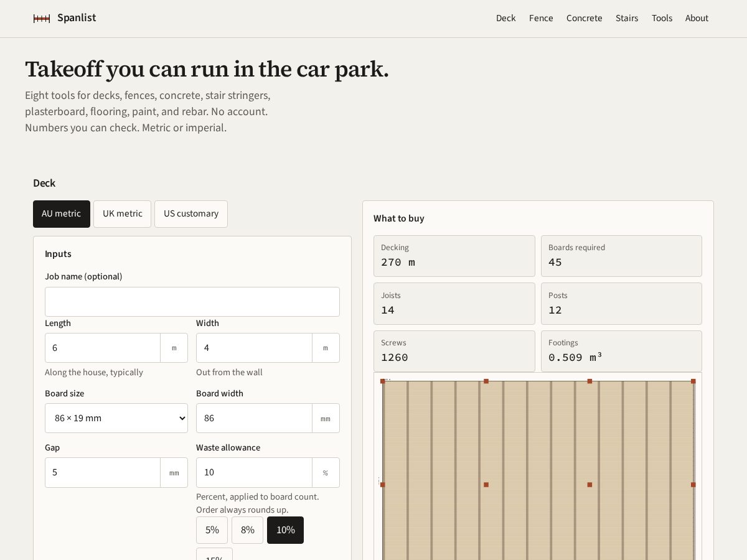Click the Inputs panel heading

(x=58, y=254)
